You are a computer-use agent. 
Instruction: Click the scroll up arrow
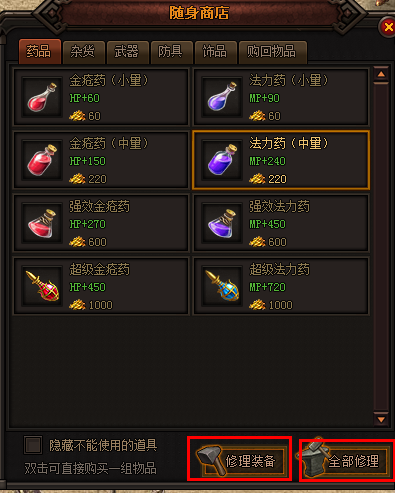(x=381, y=74)
